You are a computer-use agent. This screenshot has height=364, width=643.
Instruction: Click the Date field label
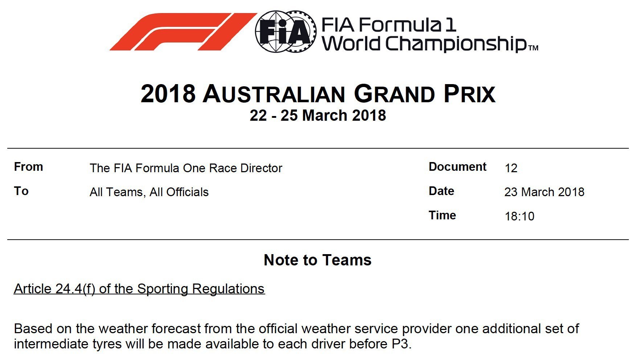(x=441, y=191)
